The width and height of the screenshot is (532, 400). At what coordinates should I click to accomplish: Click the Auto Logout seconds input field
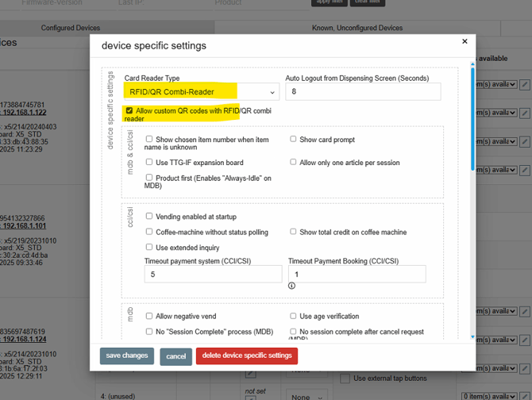tap(363, 92)
